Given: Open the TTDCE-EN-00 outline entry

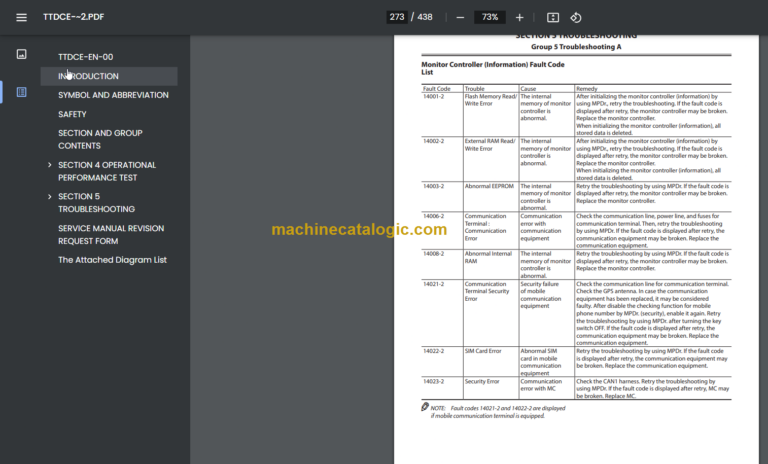Looking at the screenshot, I should 86,57.
